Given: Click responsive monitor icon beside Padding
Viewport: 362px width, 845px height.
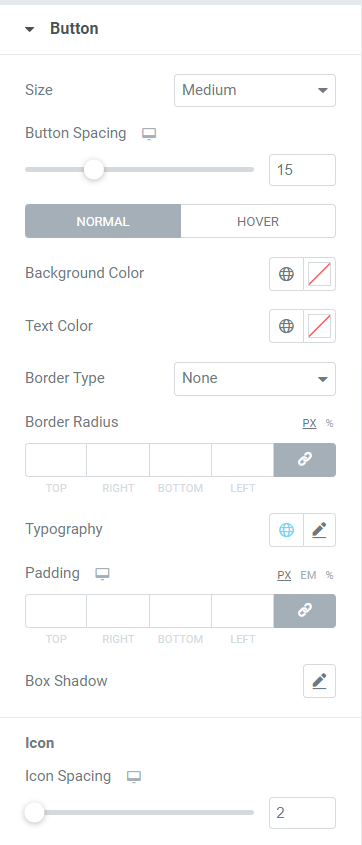Looking at the screenshot, I should [x=102, y=574].
